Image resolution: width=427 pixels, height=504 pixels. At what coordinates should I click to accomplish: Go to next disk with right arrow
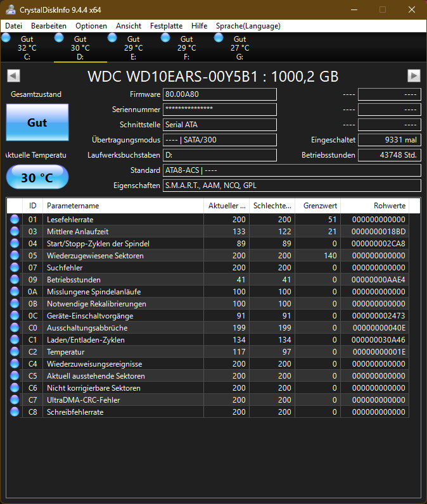point(414,76)
